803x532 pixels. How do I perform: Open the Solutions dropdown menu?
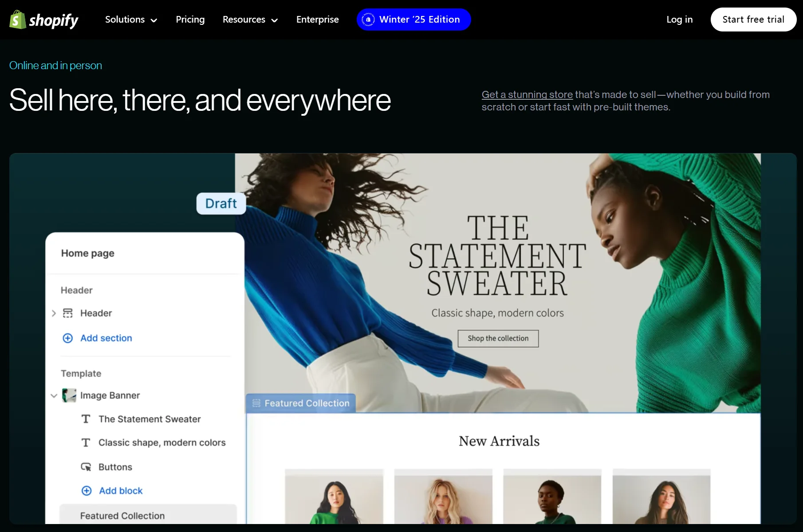pyautogui.click(x=131, y=20)
